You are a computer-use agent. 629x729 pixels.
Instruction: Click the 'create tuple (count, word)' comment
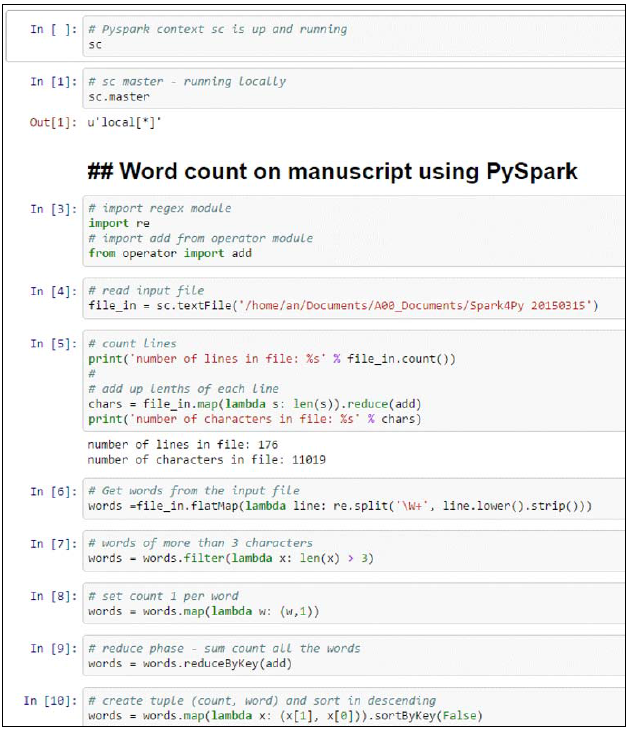click(x=262, y=701)
